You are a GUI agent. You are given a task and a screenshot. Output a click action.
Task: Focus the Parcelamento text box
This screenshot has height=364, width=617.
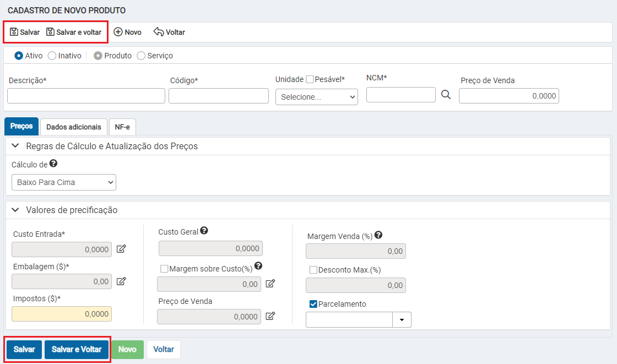tap(349, 320)
